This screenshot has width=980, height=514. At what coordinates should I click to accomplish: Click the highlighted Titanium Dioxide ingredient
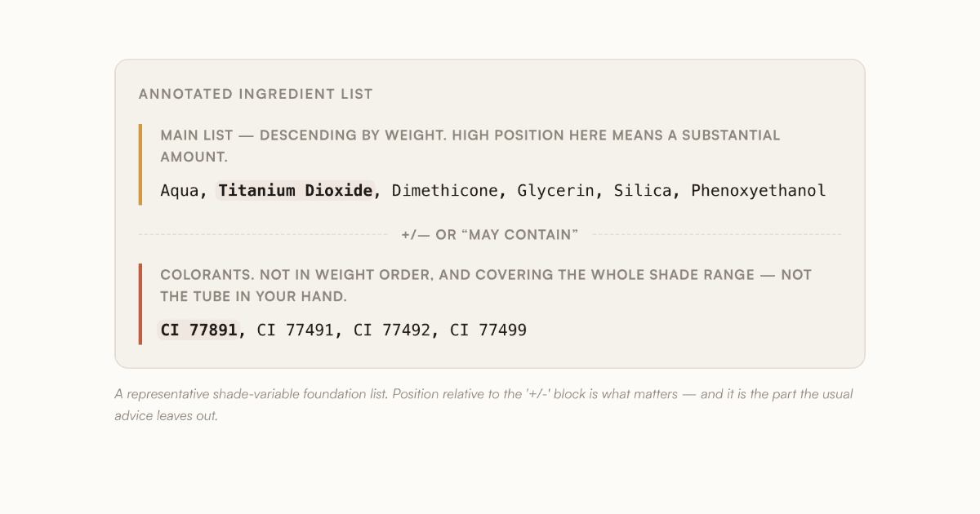pyautogui.click(x=296, y=191)
